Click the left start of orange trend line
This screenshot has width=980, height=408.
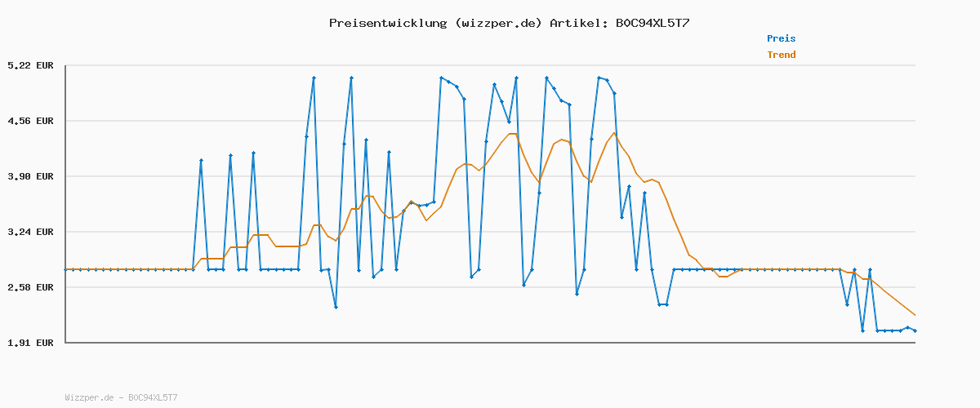point(66,269)
